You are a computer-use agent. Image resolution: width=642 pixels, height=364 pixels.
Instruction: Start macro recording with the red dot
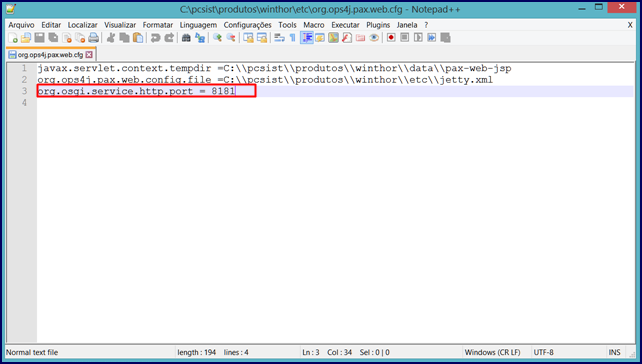click(x=391, y=38)
